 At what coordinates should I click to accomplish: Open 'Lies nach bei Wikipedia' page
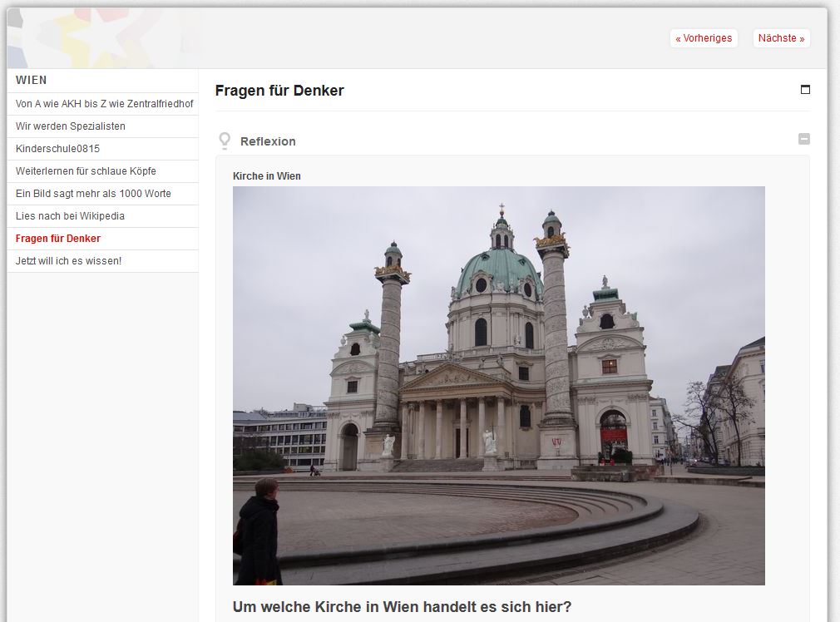[103, 216]
